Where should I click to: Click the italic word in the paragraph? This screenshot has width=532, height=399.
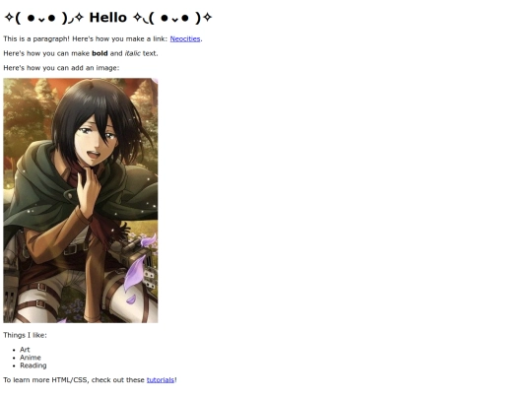[133, 53]
